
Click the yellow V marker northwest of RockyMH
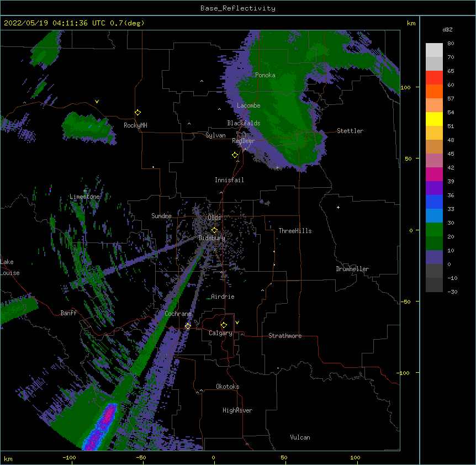coord(97,102)
